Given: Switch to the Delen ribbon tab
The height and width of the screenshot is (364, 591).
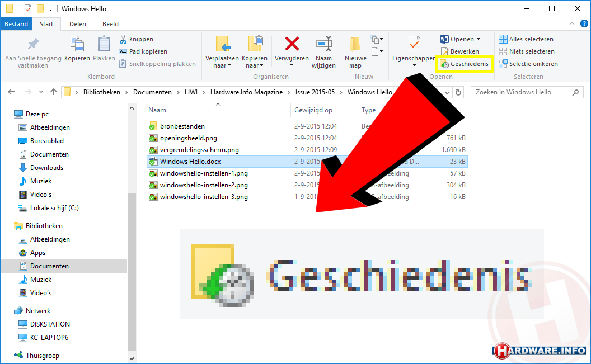Looking at the screenshot, I should point(78,23).
